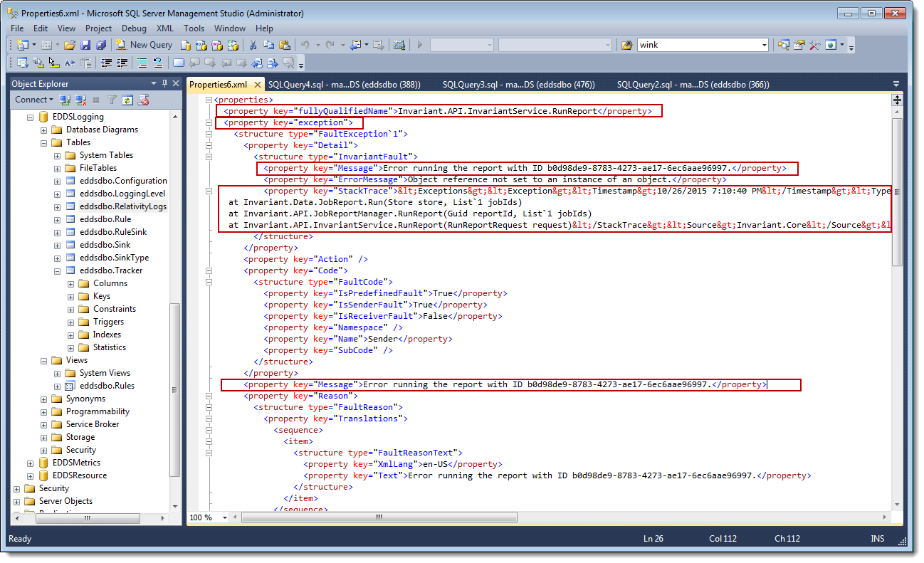Toggle auto-hide pin on Object Explorer
This screenshot has width=924, height=563.
click(x=164, y=83)
